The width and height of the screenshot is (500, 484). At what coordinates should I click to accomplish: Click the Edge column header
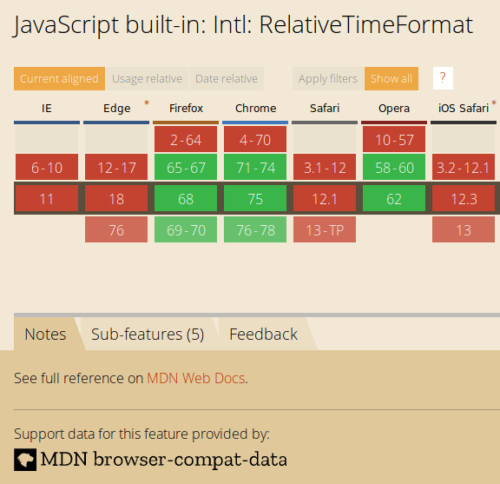[116, 108]
